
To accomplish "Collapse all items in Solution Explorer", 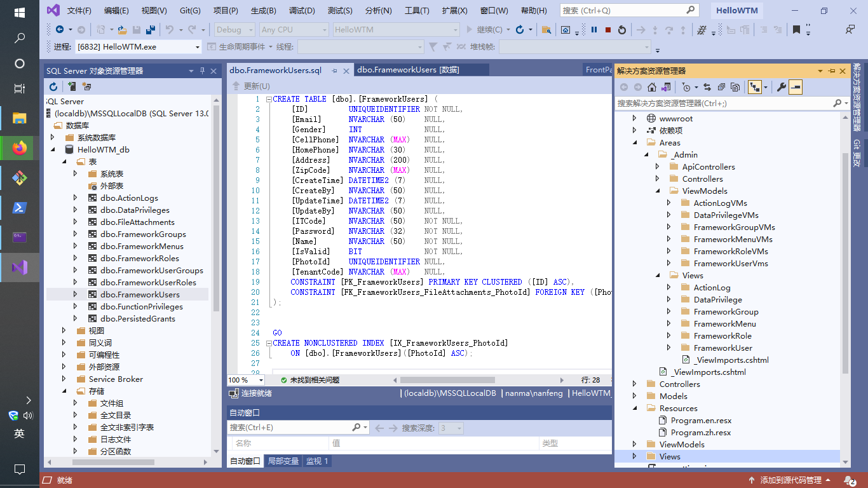I will tap(722, 87).
